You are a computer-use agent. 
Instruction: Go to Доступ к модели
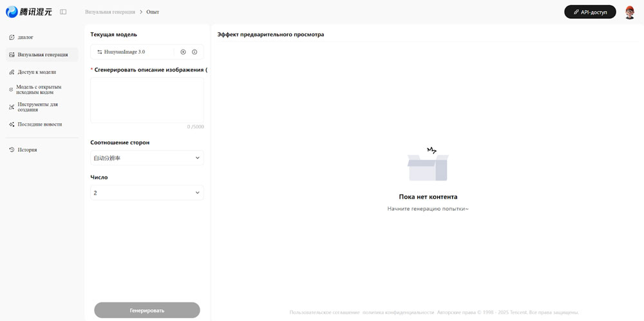[36, 72]
